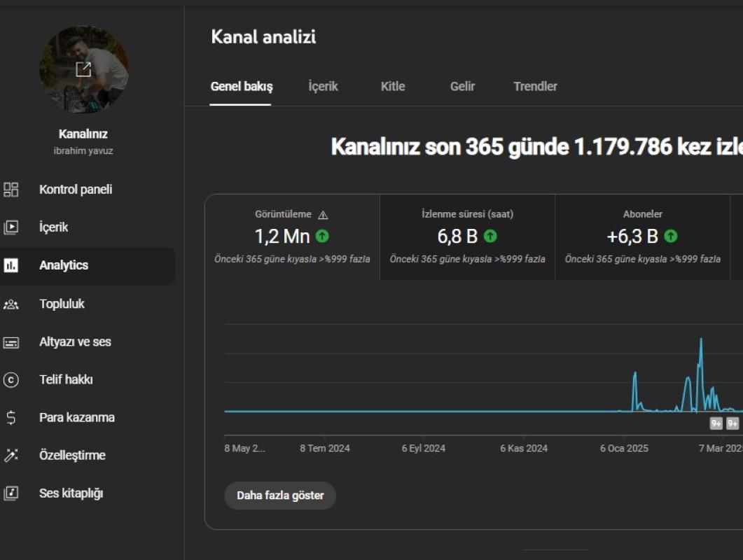Click the warning triangle beside Görüntüleme

[323, 215]
